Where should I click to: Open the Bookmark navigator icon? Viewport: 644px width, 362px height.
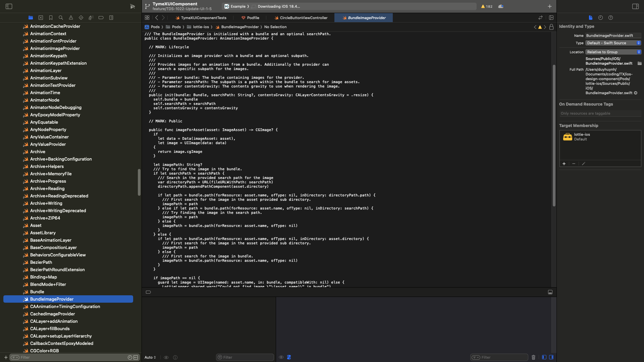(51, 18)
